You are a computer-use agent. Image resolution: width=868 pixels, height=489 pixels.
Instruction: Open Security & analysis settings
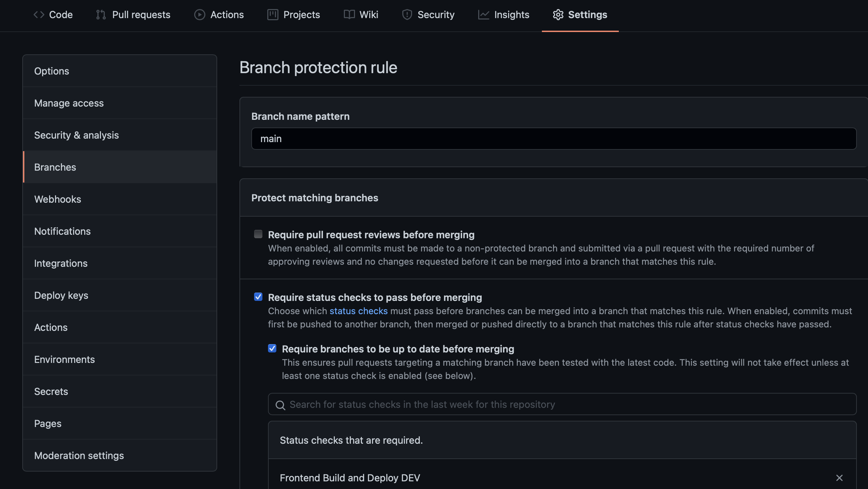(120, 135)
